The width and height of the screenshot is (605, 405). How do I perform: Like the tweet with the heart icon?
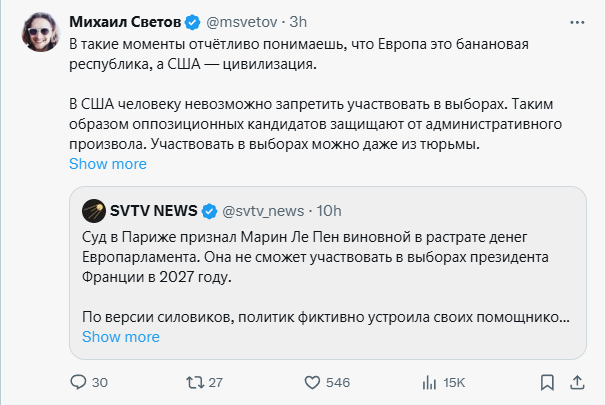click(x=312, y=382)
